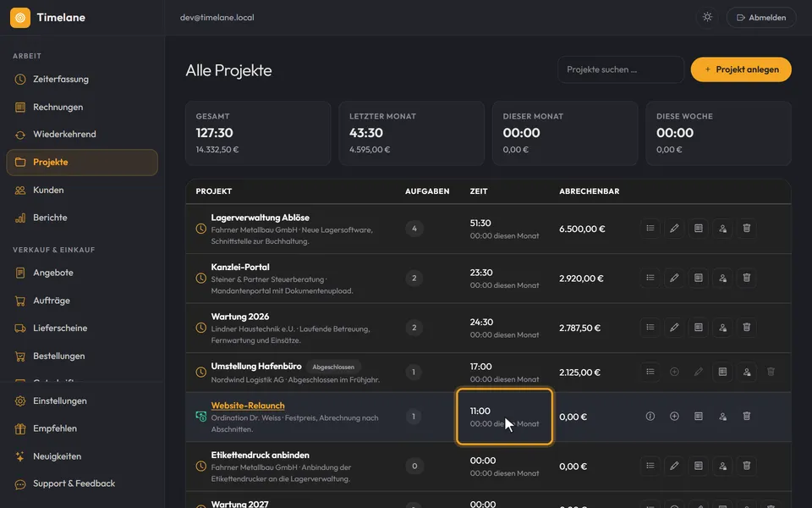The height and width of the screenshot is (508, 812).
Task: Click the Abgeschlossen badge on Umstellung Hafenbüro
Action: [333, 367]
